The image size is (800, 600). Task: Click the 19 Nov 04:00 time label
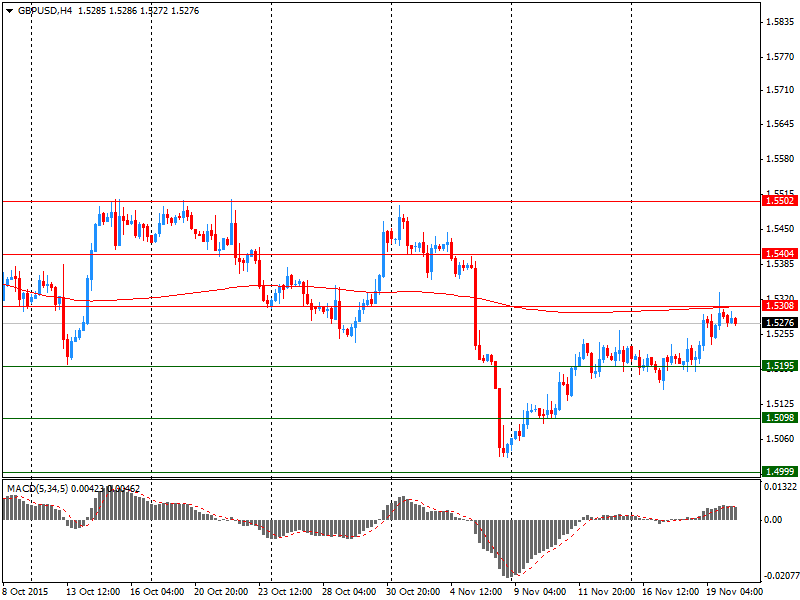pos(735,592)
